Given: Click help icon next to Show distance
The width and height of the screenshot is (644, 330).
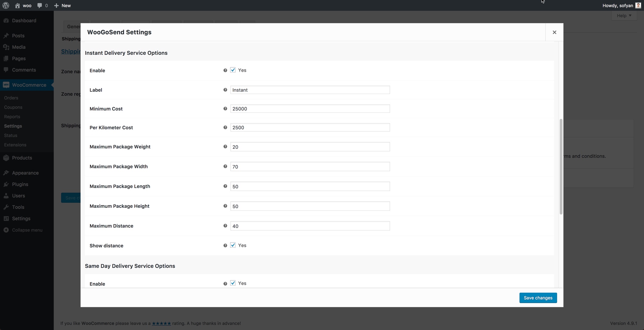Looking at the screenshot, I should (x=225, y=245).
